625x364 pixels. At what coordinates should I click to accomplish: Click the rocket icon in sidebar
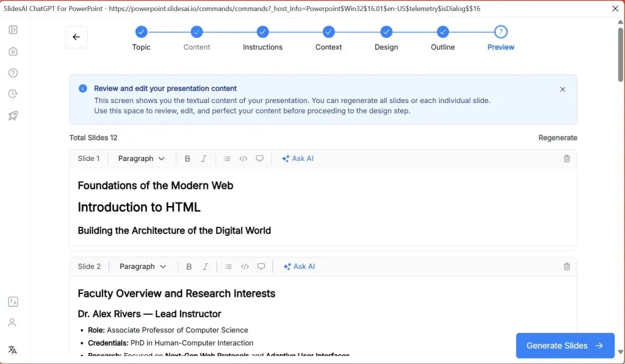[13, 116]
